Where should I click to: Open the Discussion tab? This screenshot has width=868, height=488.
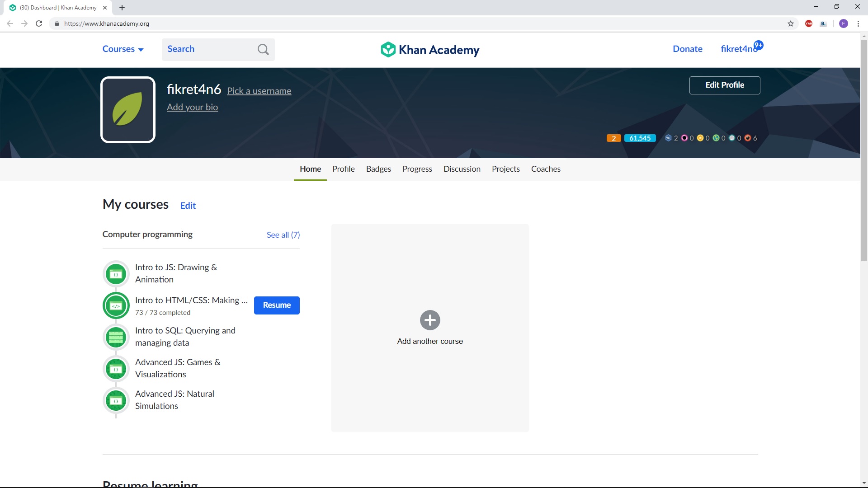(462, 169)
